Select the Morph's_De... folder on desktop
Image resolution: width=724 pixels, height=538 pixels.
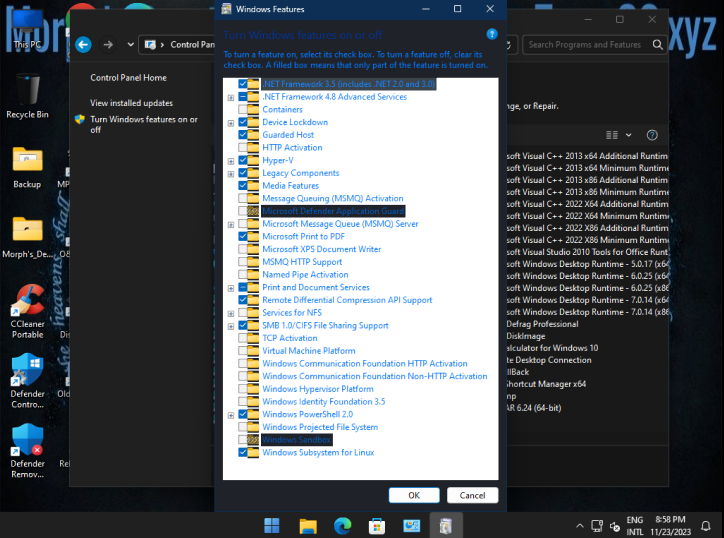coord(27,237)
